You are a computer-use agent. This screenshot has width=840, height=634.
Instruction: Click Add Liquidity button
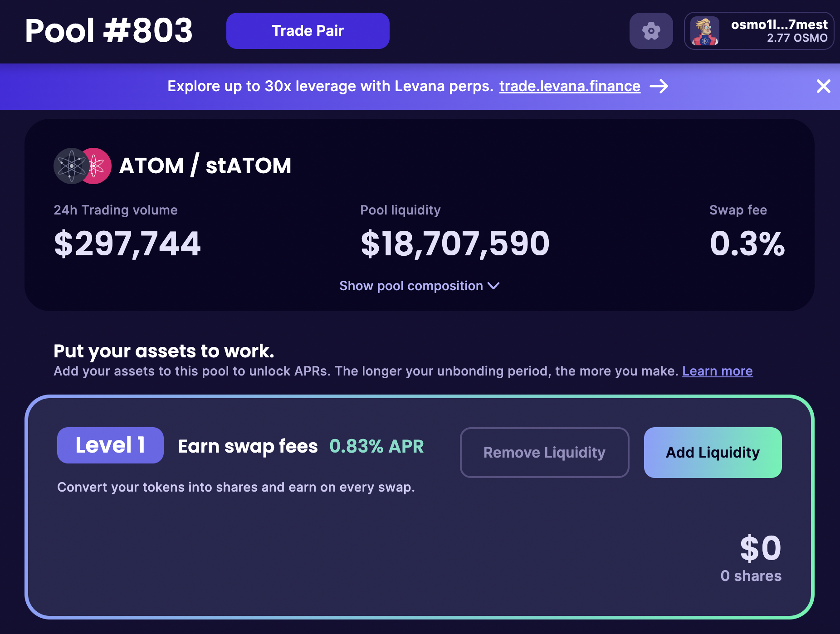pos(713,452)
